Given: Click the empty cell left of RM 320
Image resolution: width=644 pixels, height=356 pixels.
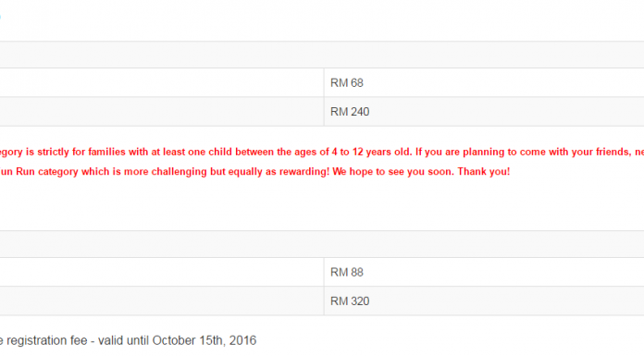Looking at the screenshot, I should [162, 301].
